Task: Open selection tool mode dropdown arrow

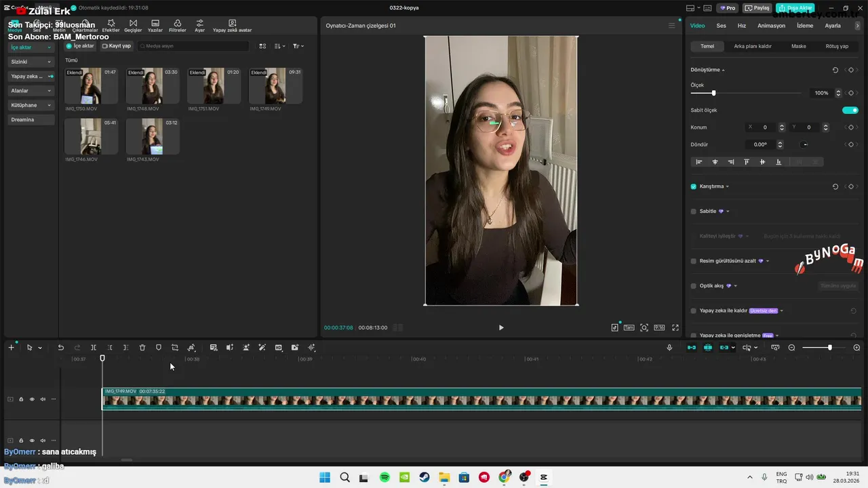Action: click(x=40, y=348)
